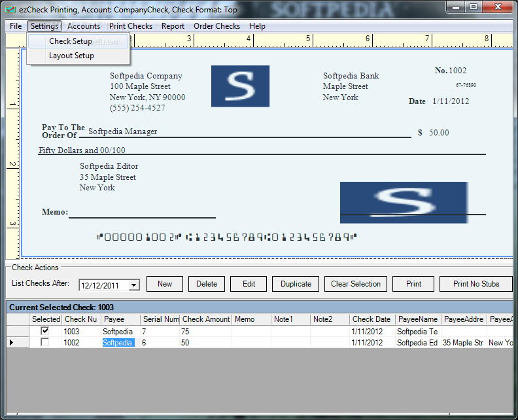518x420 pixels.
Task: Click the check number No. 1002
Action: click(x=450, y=71)
